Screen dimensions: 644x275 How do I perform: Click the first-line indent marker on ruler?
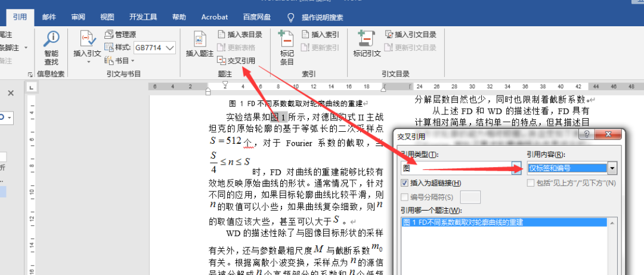pyautogui.click(x=225, y=84)
